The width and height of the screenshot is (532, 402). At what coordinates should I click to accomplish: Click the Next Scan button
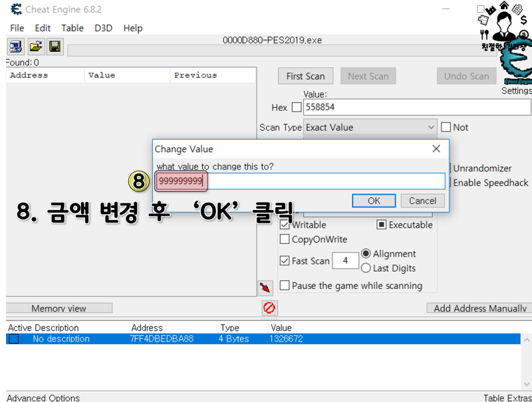368,76
